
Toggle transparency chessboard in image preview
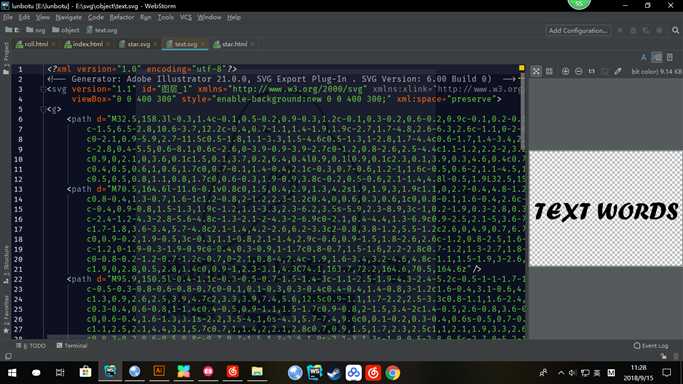coord(536,71)
